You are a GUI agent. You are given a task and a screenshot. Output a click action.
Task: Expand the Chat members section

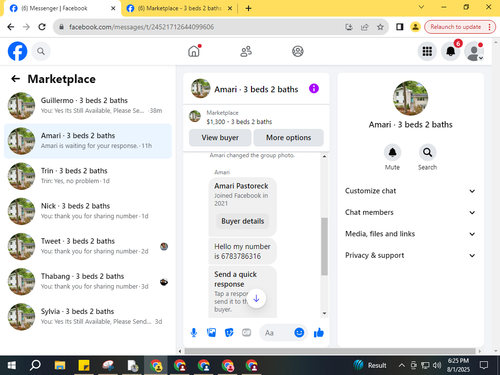point(410,212)
